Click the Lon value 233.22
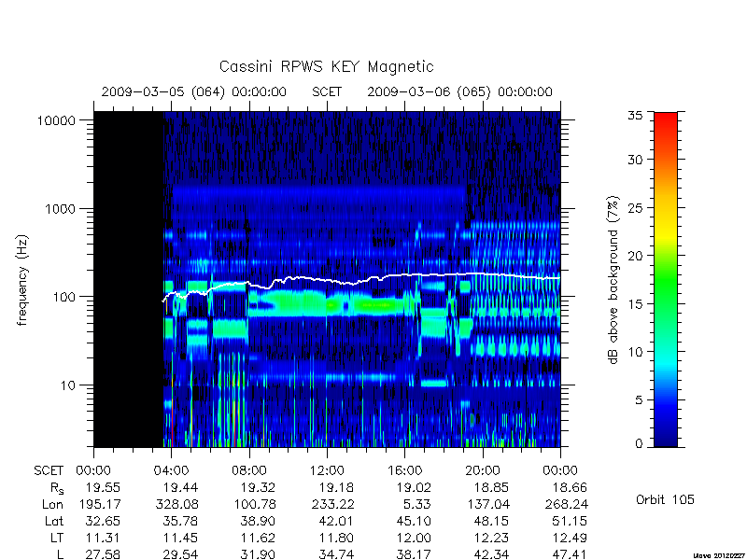The image size is (747, 560). coord(332,504)
